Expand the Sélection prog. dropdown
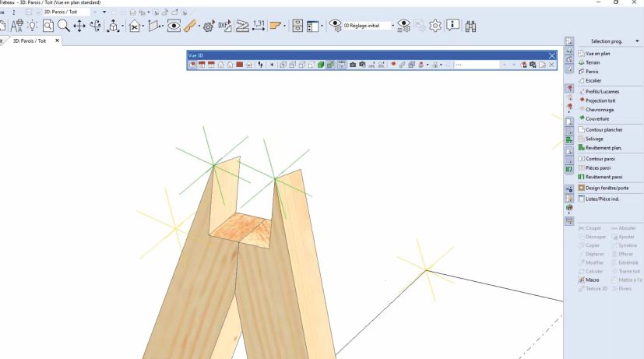Image resolution: width=644 pixels, height=359 pixels. tap(637, 40)
